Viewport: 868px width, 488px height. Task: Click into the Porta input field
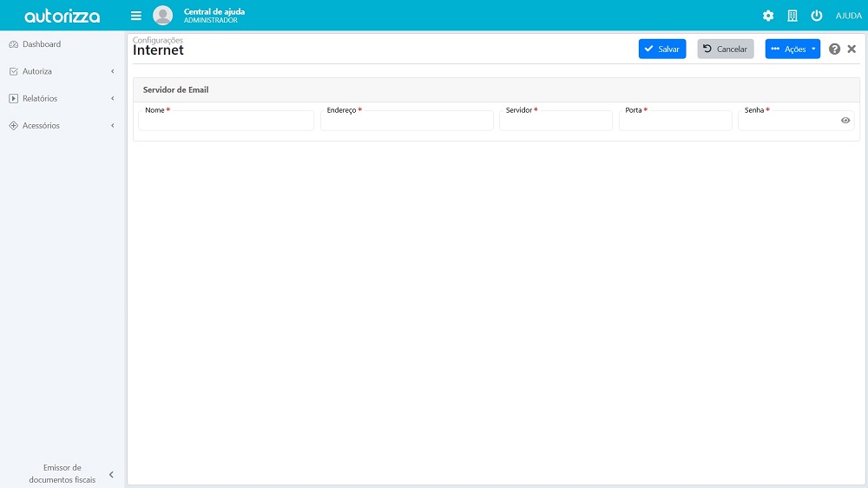click(x=675, y=122)
